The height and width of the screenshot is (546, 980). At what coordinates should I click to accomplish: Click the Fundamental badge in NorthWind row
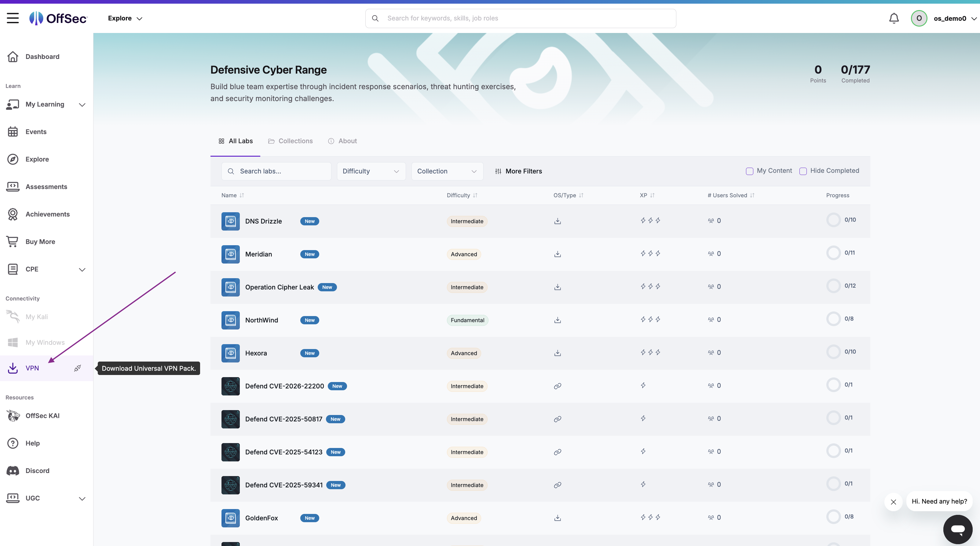[x=467, y=320]
